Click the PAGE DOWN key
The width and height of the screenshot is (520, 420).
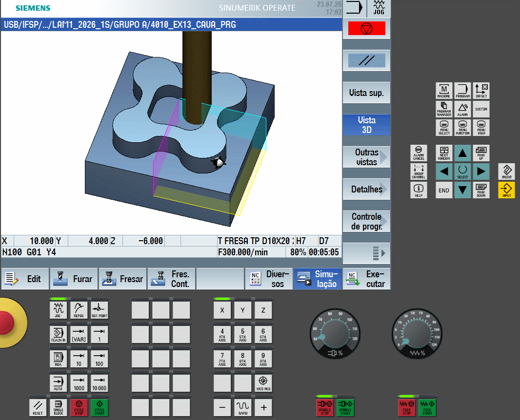click(x=481, y=190)
